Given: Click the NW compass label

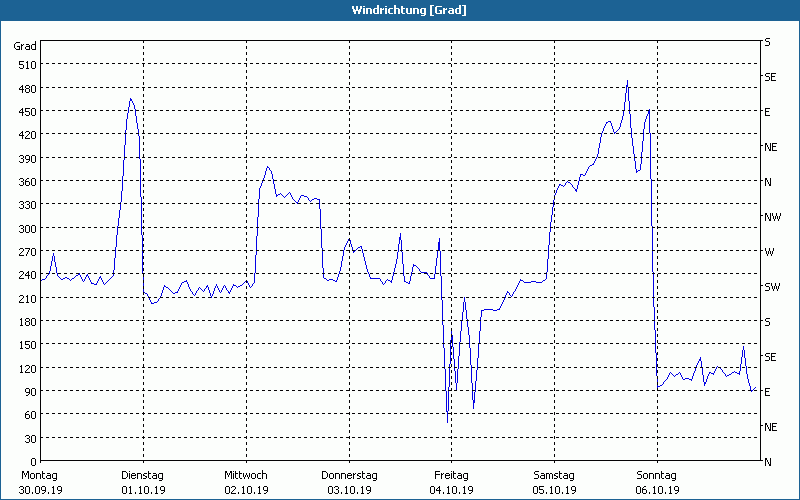Looking at the screenshot, I should (x=772, y=217).
